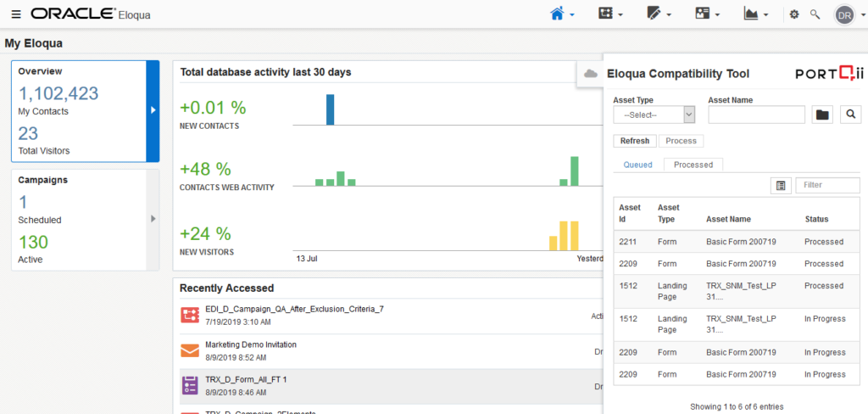Viewport: 868px width, 414px height.
Task: Click the 23 Total Visitors count
Action: tap(28, 133)
